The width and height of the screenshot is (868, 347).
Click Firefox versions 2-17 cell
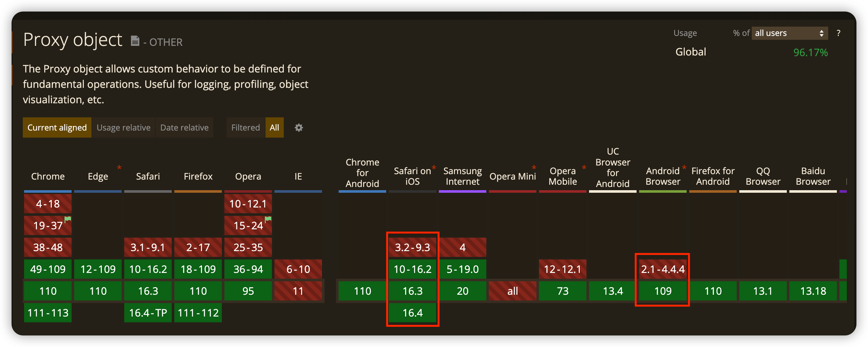[198, 247]
